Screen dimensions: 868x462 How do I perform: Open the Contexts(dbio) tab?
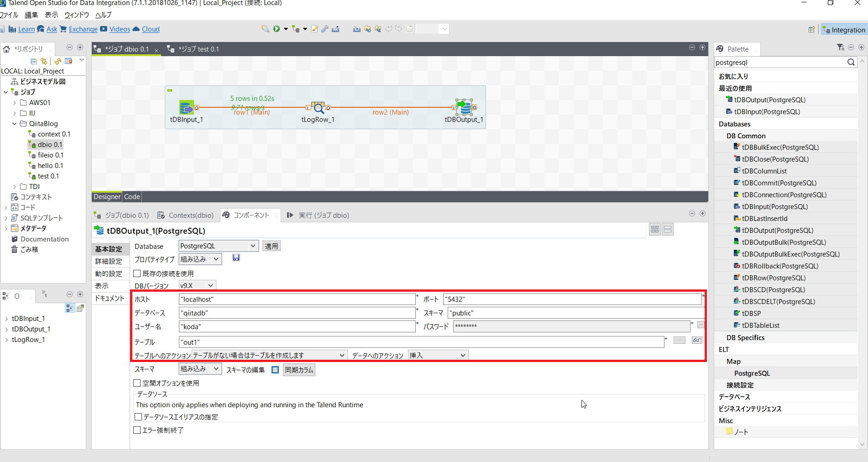pos(186,215)
